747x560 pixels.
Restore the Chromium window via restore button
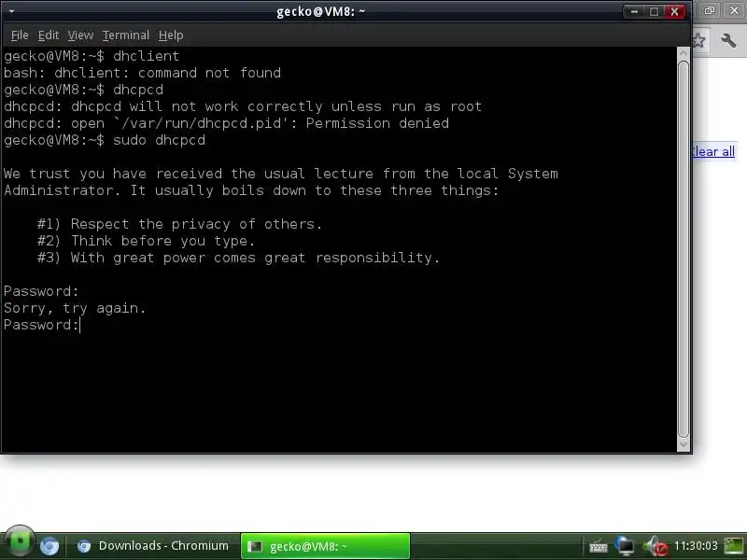[x=710, y=10]
